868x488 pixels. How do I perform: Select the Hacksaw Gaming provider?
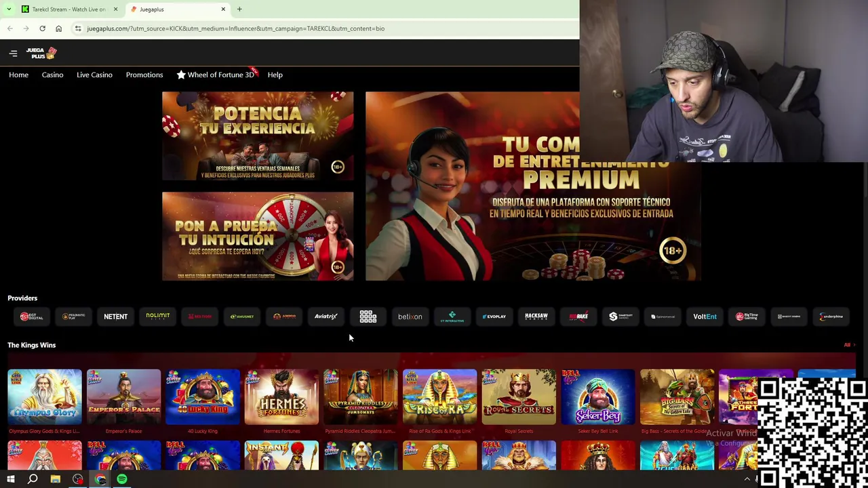(536, 317)
